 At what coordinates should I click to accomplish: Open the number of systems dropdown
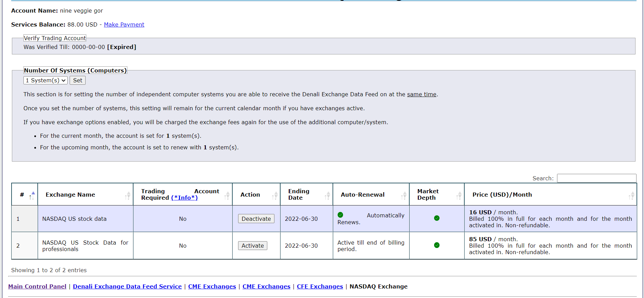click(46, 80)
